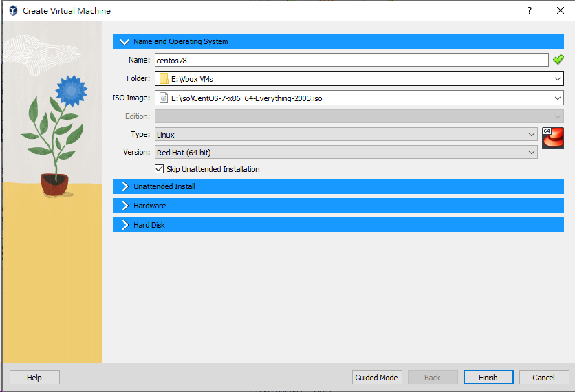Open the Folder dropdown list
This screenshot has width=575, height=392.
[557, 79]
